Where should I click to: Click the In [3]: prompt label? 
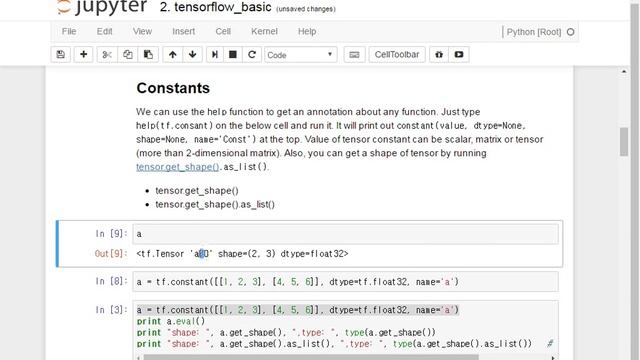[111, 310]
